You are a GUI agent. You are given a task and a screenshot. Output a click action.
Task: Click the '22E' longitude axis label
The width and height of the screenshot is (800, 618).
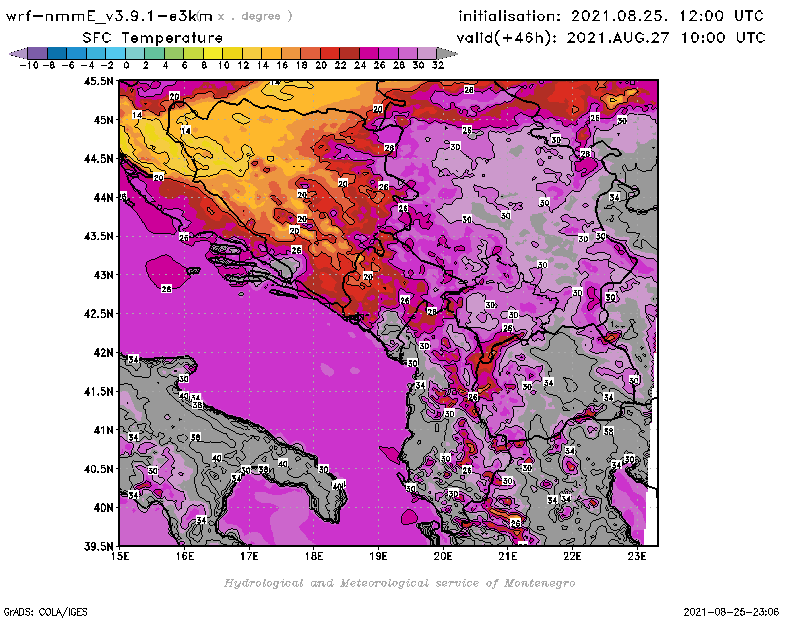572,556
